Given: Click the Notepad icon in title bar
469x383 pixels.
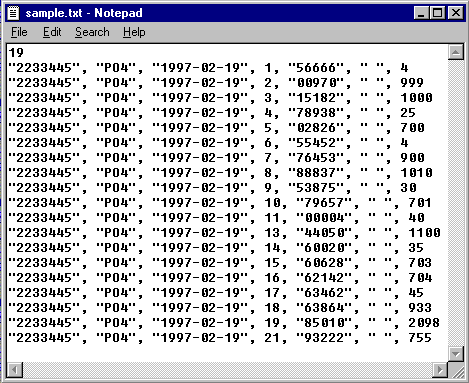Looking at the screenshot, I should [x=13, y=13].
